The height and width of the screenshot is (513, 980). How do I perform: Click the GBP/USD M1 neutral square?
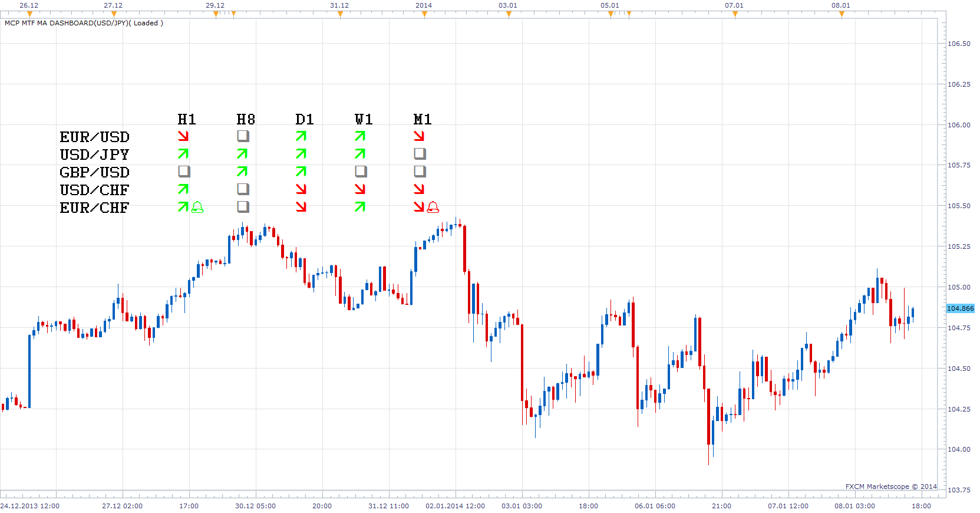[420, 172]
